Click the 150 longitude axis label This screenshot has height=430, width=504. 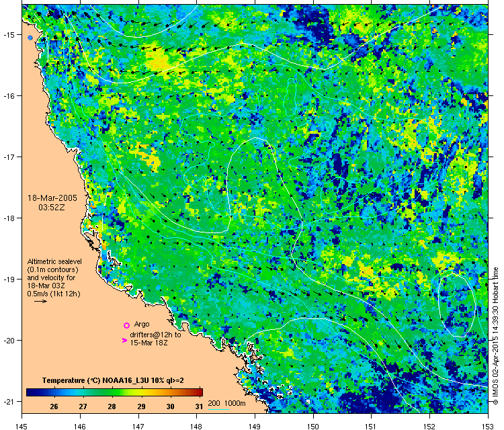(313, 426)
